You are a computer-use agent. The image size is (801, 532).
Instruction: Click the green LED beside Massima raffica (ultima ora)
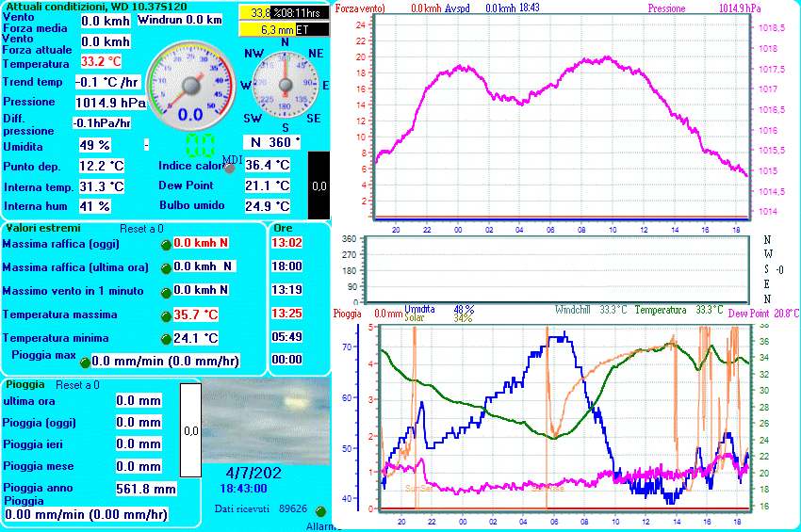166,268
